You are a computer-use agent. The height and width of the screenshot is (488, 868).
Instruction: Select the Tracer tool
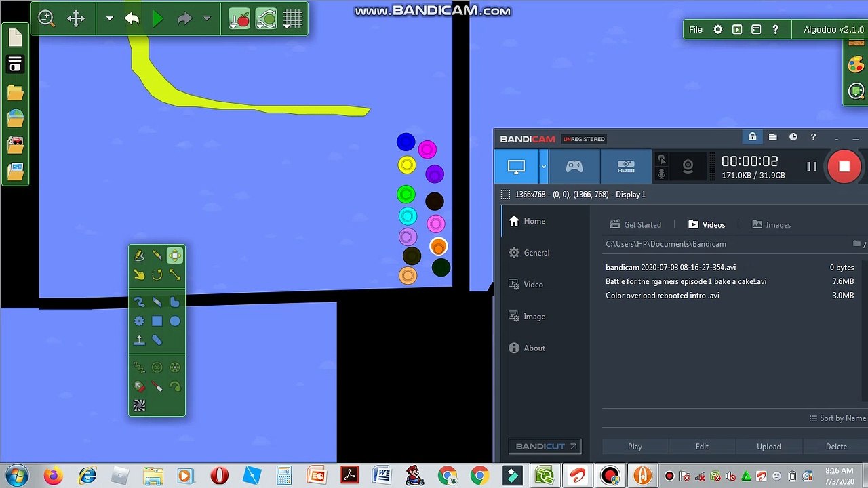(175, 386)
